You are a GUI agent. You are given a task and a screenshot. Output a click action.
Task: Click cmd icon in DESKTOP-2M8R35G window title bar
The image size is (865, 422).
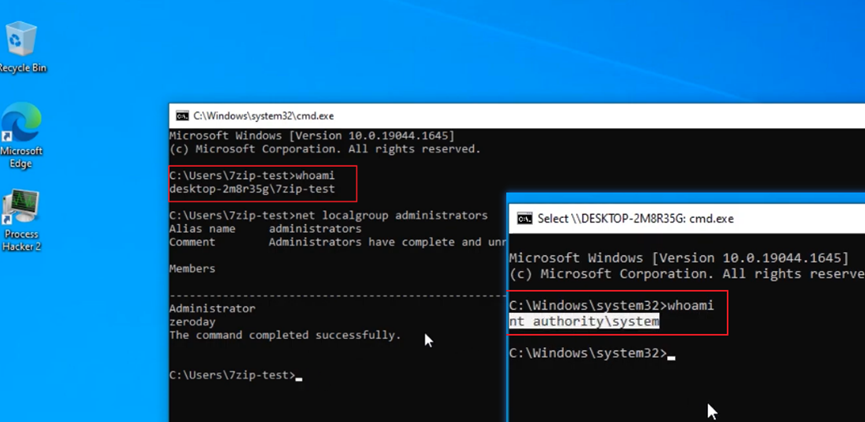[x=523, y=218]
